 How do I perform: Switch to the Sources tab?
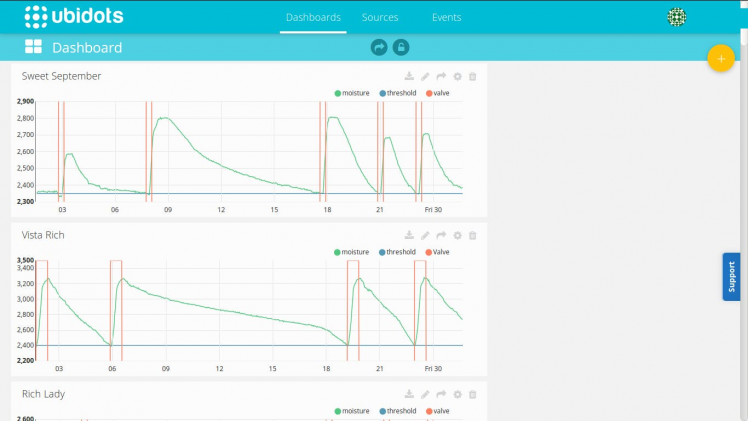pos(380,17)
